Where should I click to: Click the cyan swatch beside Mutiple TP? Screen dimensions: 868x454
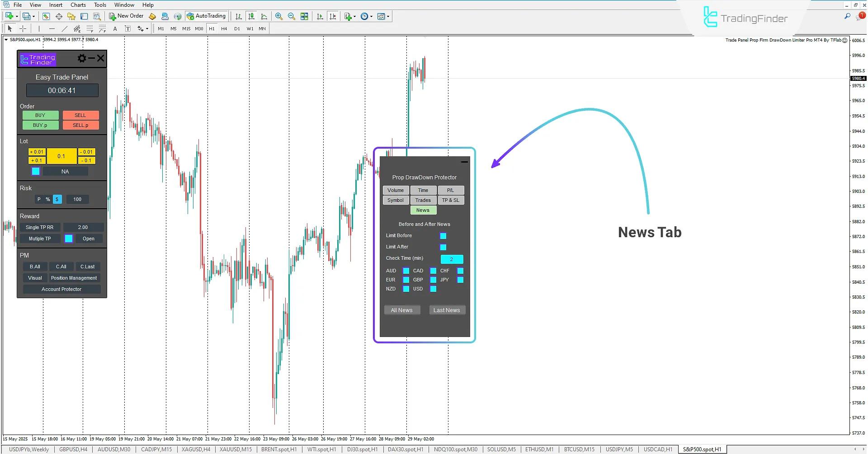[69, 239]
